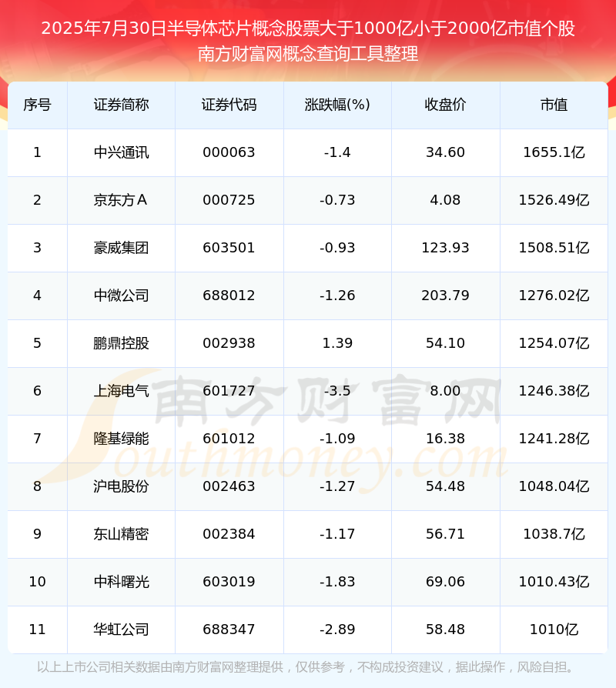Image resolution: width=616 pixels, height=688 pixels.
Task: Click closing price 56.71
Action: pyautogui.click(x=445, y=534)
